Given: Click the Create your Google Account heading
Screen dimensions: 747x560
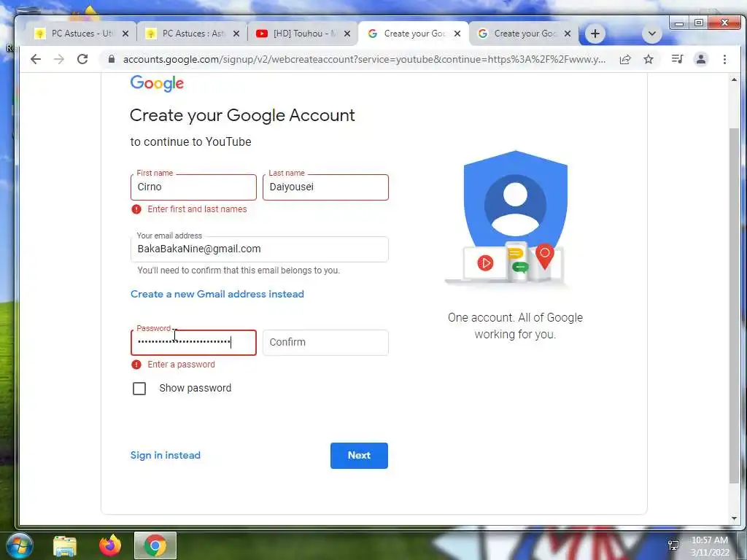Looking at the screenshot, I should (242, 115).
